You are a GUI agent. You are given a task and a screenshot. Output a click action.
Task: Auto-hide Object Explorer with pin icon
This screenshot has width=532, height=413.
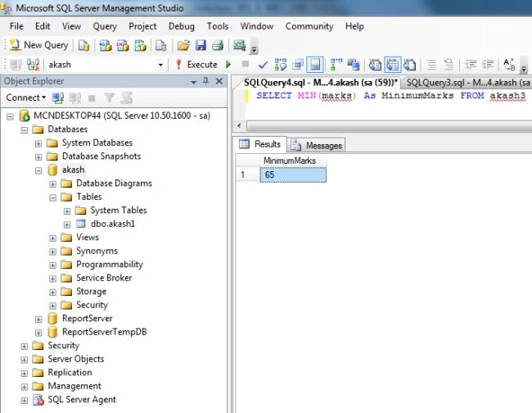205,81
